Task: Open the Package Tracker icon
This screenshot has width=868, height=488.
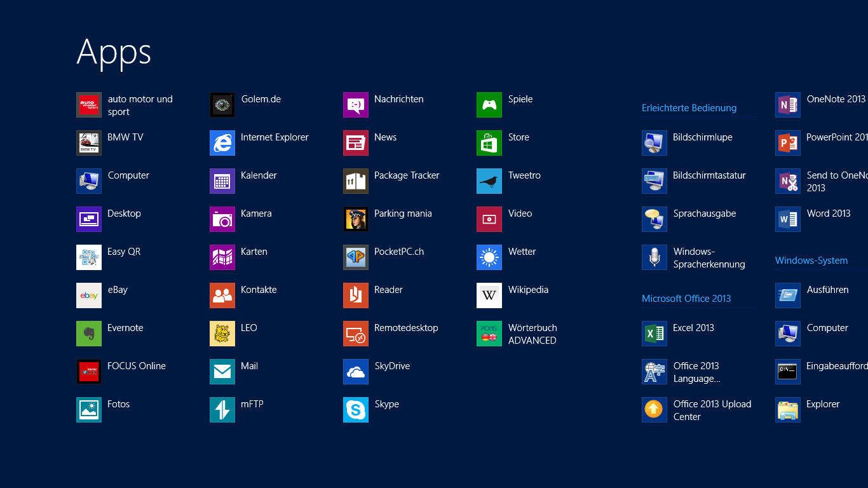Action: pos(356,181)
